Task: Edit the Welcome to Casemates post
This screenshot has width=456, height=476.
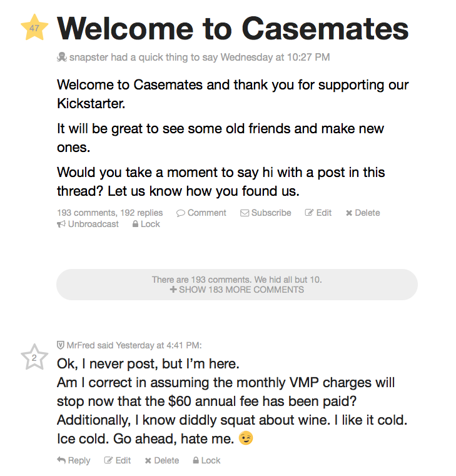Action: pyautogui.click(x=318, y=213)
